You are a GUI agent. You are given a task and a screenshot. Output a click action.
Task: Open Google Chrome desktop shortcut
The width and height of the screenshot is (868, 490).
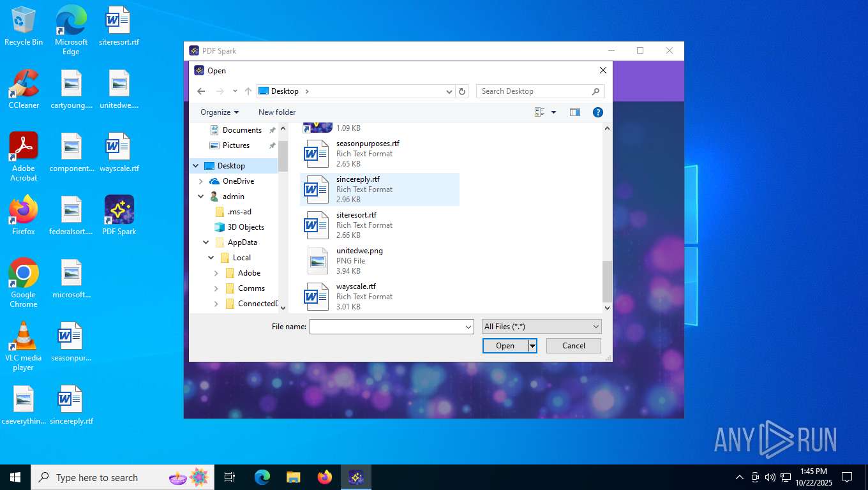pos(24,283)
